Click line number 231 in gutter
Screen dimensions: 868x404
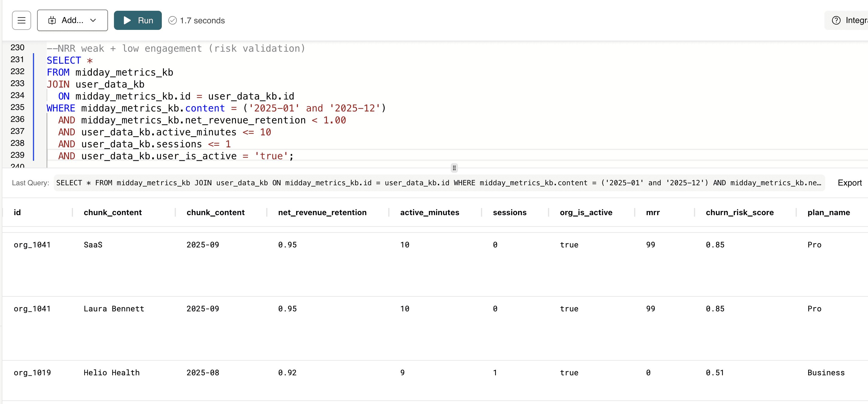tap(17, 59)
